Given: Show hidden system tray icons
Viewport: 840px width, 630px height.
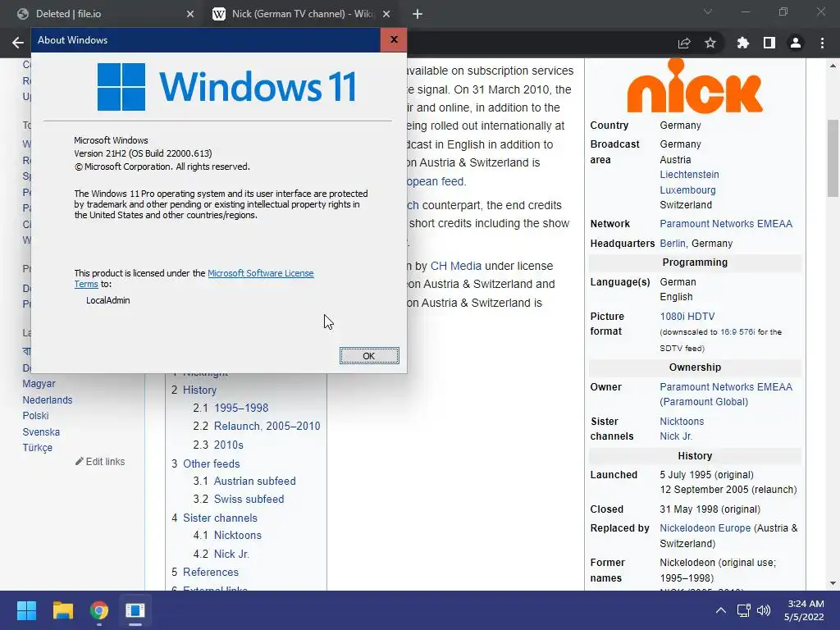Looking at the screenshot, I should [x=721, y=610].
